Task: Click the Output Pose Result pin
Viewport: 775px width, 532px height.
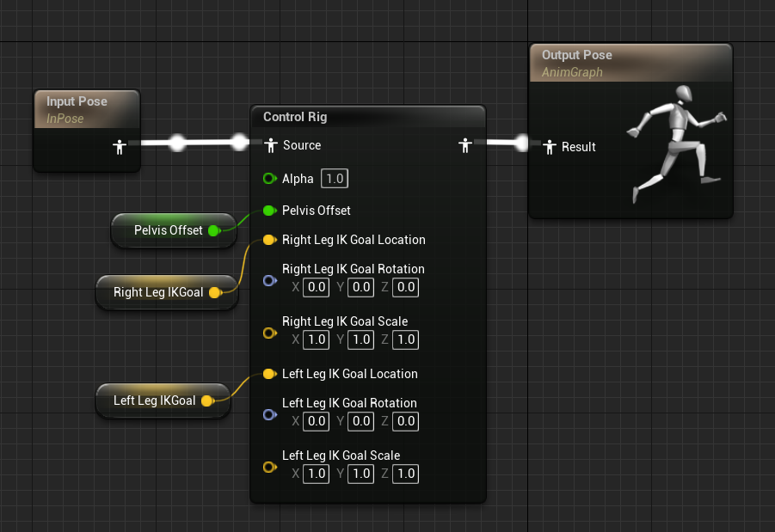Action: (x=550, y=147)
